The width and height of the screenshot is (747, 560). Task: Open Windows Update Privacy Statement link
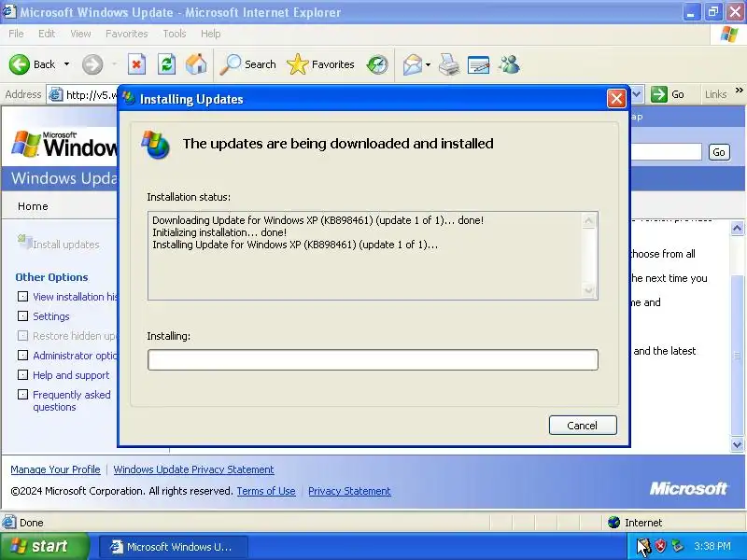click(193, 469)
